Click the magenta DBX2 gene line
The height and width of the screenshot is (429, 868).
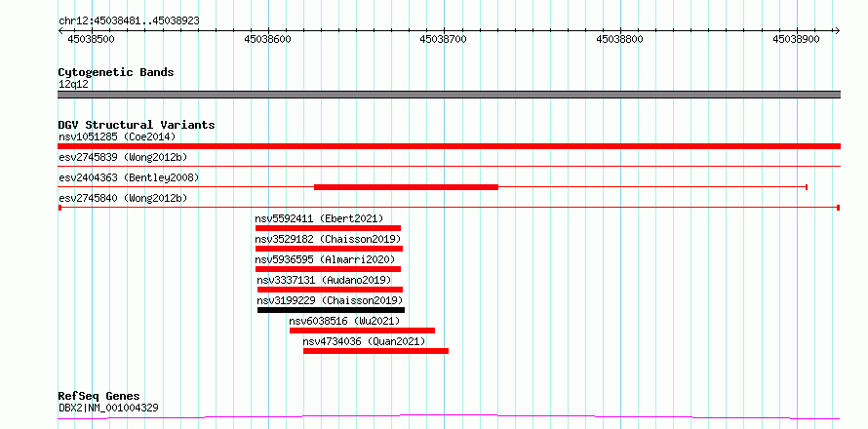tap(449, 417)
